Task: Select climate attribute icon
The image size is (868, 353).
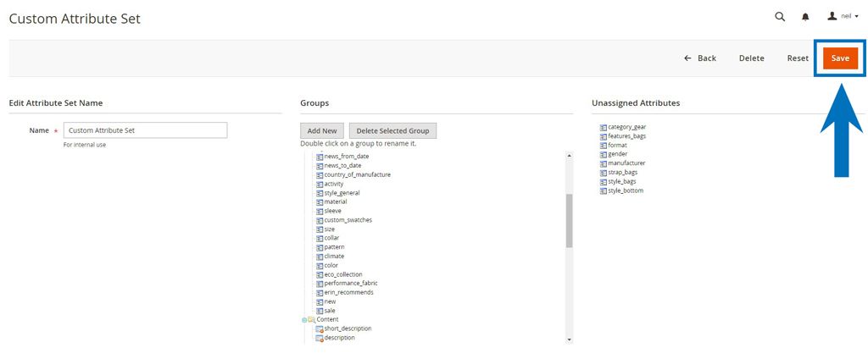Action: [320, 256]
